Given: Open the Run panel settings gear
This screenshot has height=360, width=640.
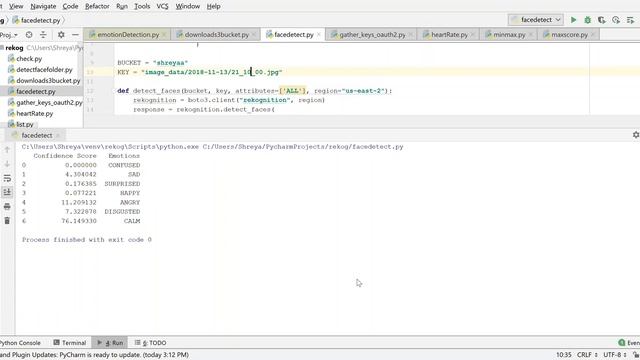Looking at the screenshot, I should 636,135.
